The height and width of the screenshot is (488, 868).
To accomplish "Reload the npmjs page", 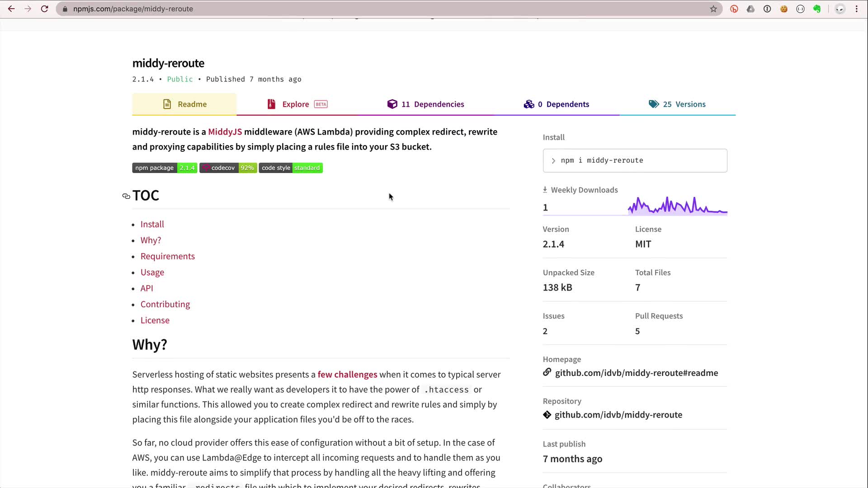I will 44,9.
